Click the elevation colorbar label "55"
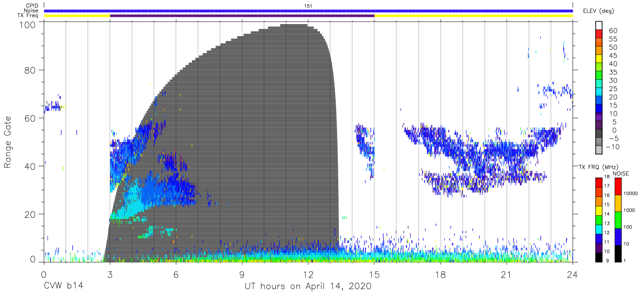644x297 pixels. (613, 39)
